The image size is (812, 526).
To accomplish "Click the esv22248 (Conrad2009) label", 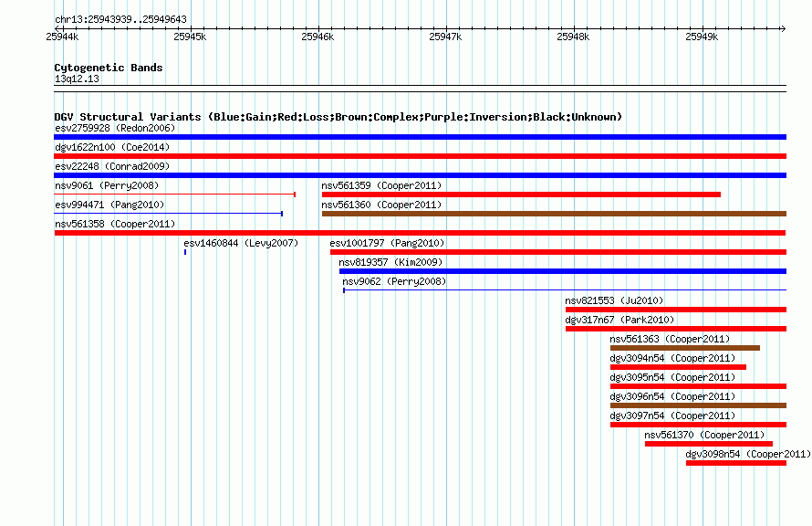I will point(112,166).
